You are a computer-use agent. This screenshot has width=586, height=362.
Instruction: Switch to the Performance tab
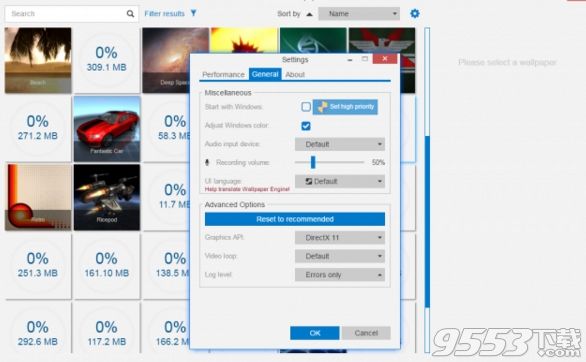[x=223, y=74]
